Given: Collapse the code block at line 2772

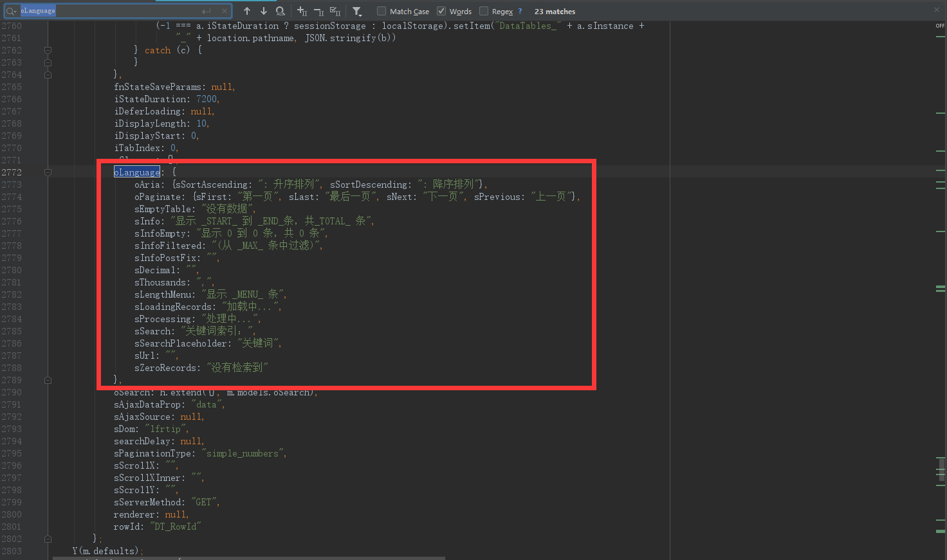Looking at the screenshot, I should (48, 172).
